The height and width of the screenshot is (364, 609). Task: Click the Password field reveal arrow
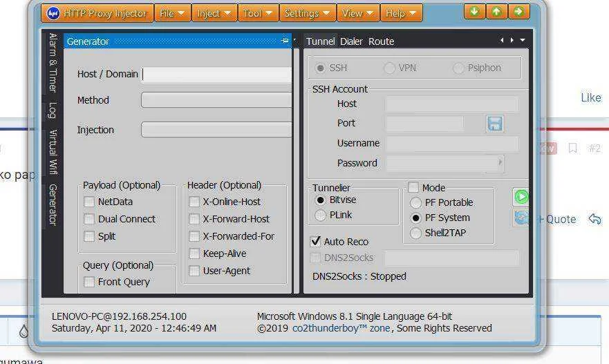click(x=500, y=162)
